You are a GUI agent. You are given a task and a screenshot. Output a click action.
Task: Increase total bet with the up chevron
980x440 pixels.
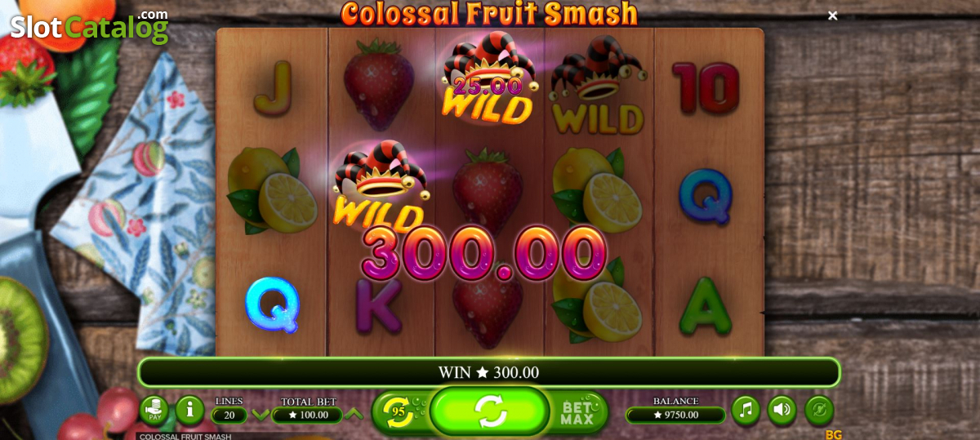click(354, 415)
